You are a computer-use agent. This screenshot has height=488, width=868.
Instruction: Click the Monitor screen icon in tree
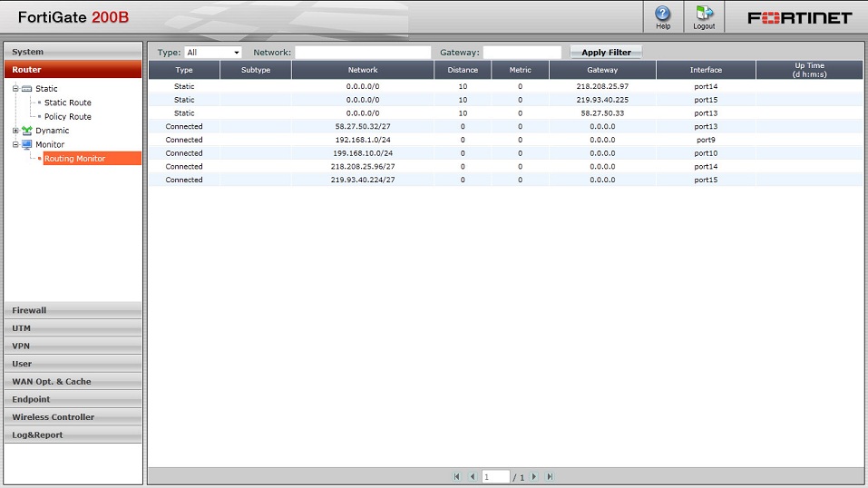point(26,144)
